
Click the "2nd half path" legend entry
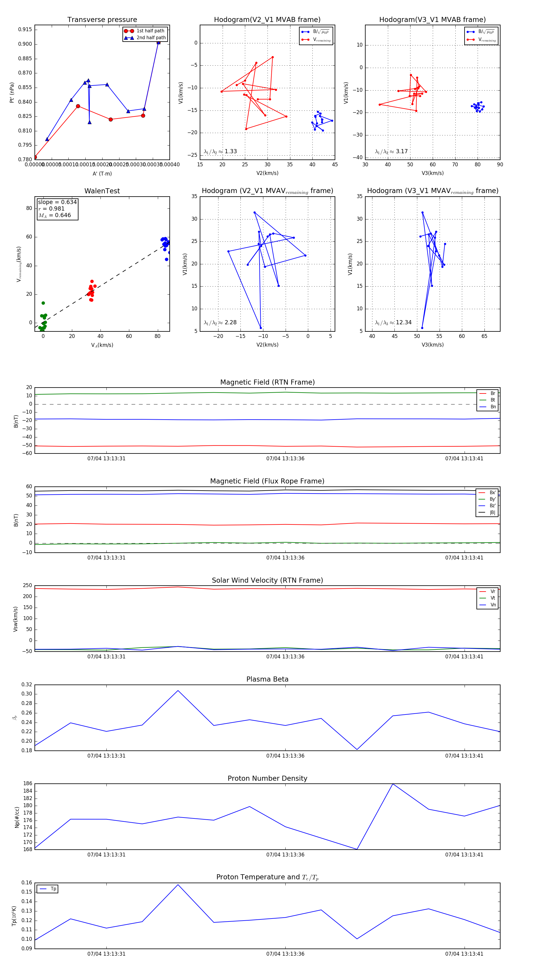point(151,38)
